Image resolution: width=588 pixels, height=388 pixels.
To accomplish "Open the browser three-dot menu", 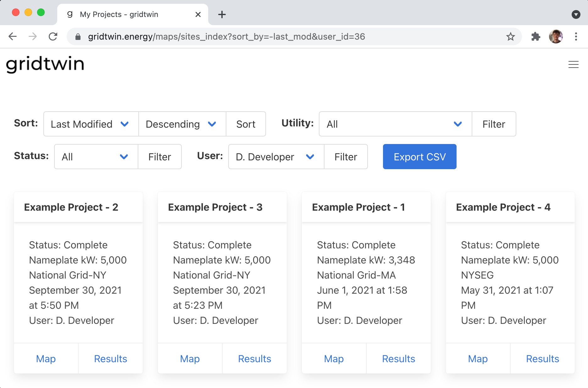I will (x=576, y=36).
